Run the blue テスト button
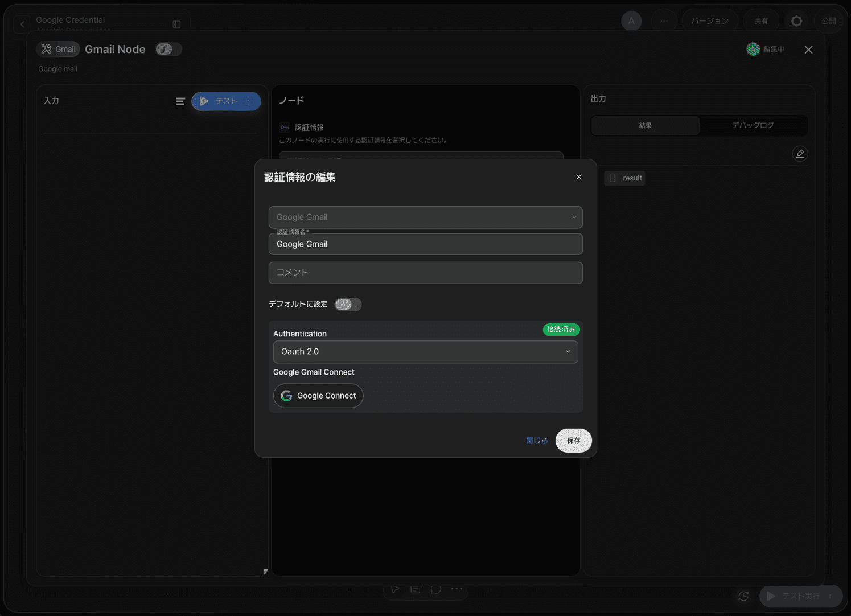851x616 pixels. point(227,101)
